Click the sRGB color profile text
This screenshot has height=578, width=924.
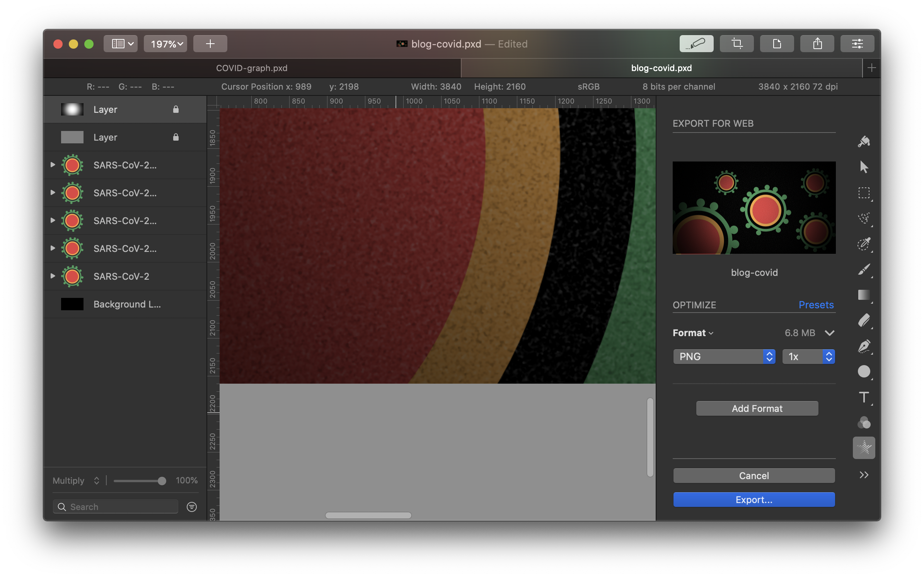pyautogui.click(x=588, y=87)
